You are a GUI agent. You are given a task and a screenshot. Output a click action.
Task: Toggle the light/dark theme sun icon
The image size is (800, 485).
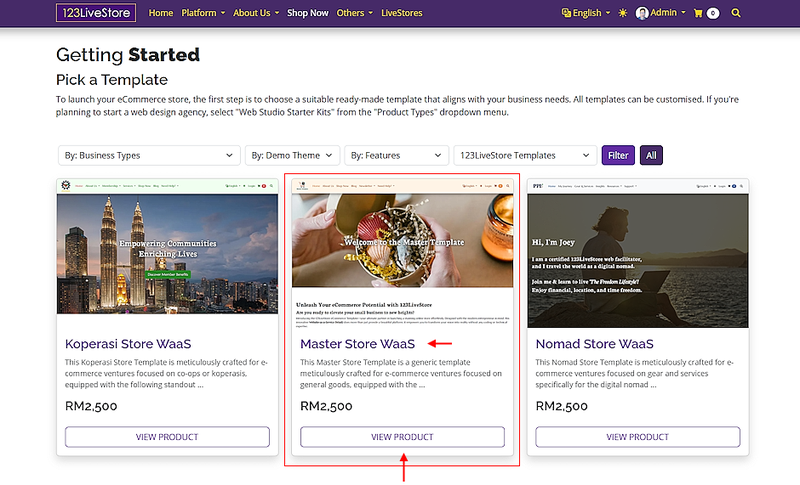623,13
